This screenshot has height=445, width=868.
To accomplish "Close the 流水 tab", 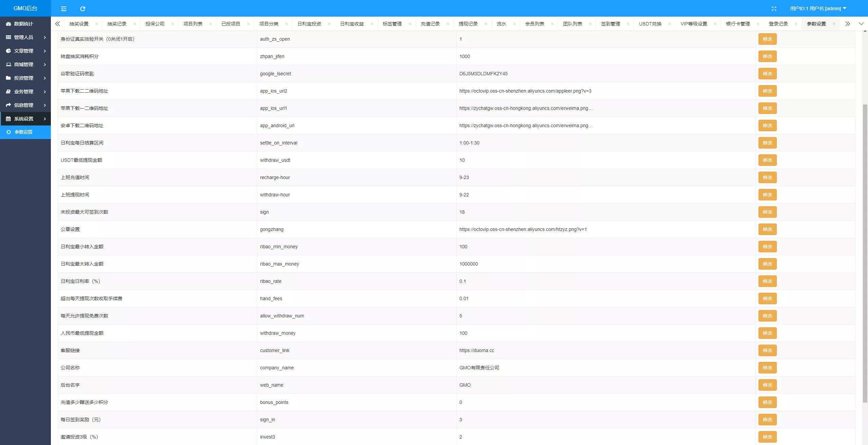I will coord(514,24).
